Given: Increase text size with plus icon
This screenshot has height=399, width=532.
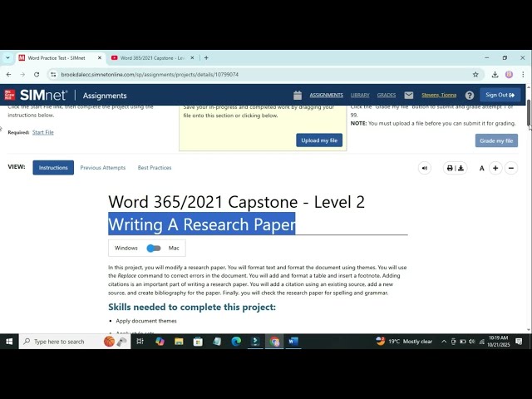Looking at the screenshot, I should (x=495, y=168).
